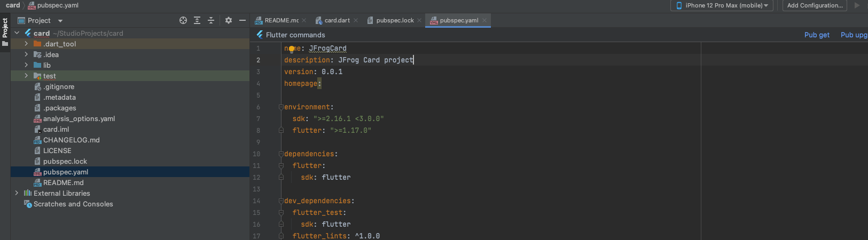Select the pubspec.yaml editor tab
This screenshot has height=240, width=868.
(x=459, y=20)
